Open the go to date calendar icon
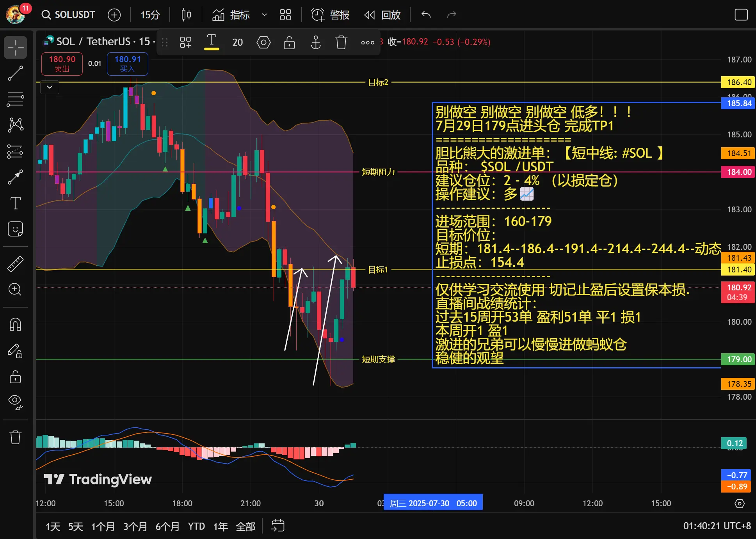Screen dimensions: 756x539 [x=278, y=526]
